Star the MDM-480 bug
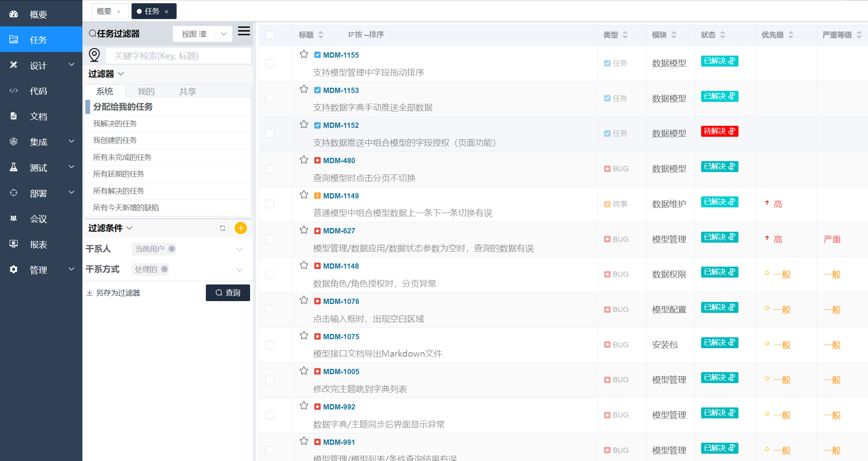Image resolution: width=868 pixels, height=461 pixels. click(x=304, y=160)
